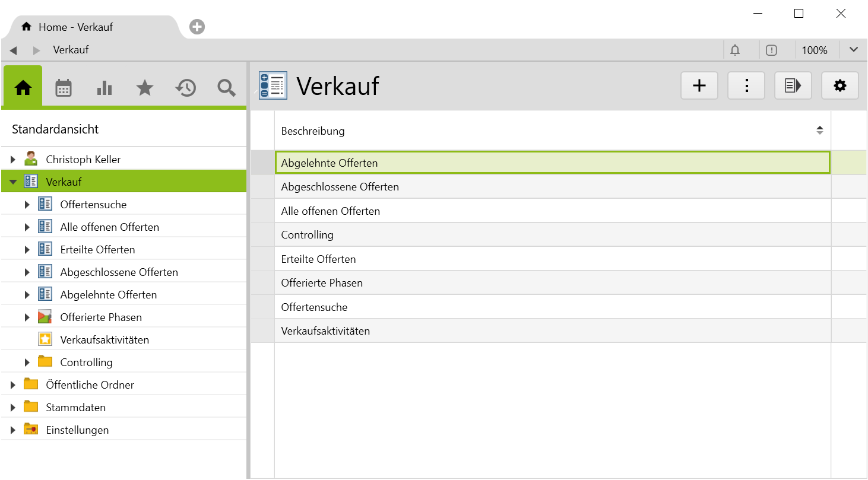Open the search magnifier tab
Image resolution: width=868 pixels, height=480 pixels.
[x=226, y=88]
